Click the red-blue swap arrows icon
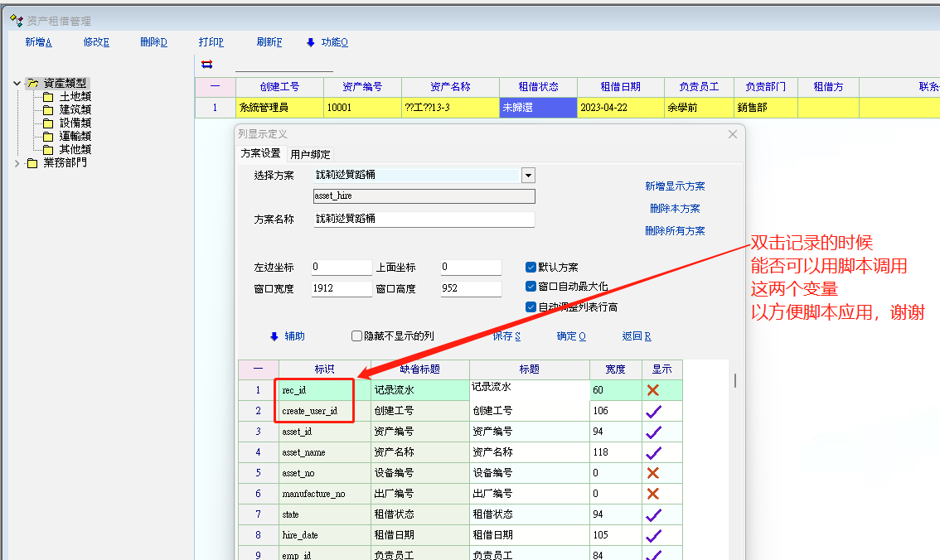Screen dimensions: 940x560 [x=207, y=64]
